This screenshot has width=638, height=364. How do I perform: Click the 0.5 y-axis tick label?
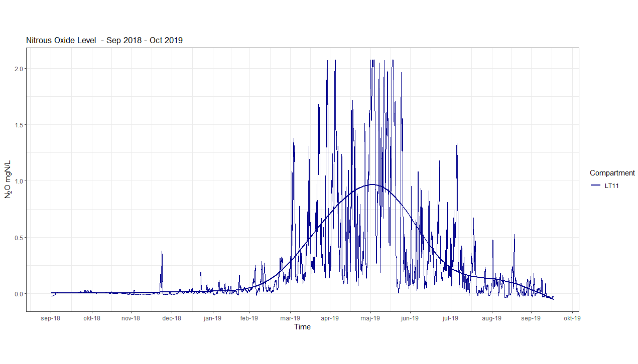20,238
